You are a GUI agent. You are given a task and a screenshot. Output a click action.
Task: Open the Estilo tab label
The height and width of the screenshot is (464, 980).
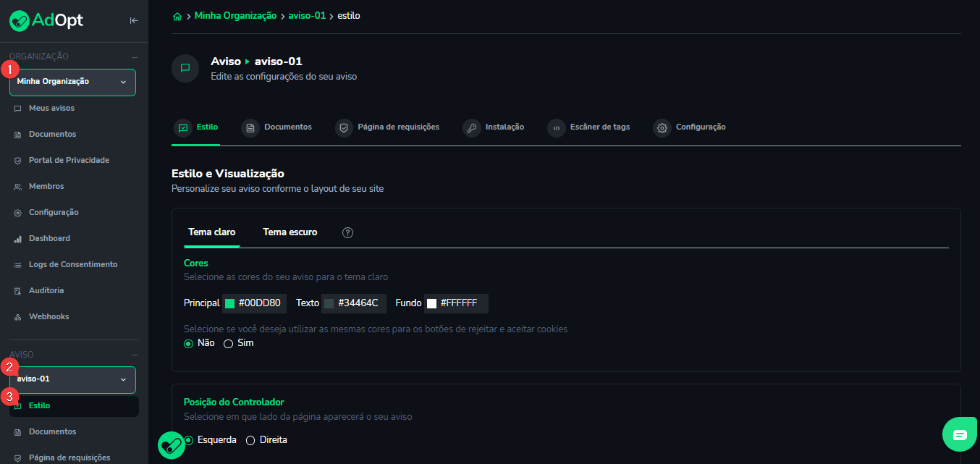[x=207, y=127]
